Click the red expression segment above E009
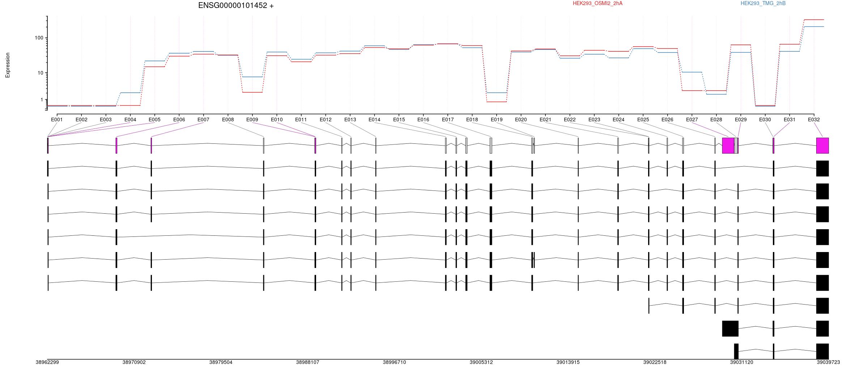Screen dimensions: 868x369 tap(252, 92)
